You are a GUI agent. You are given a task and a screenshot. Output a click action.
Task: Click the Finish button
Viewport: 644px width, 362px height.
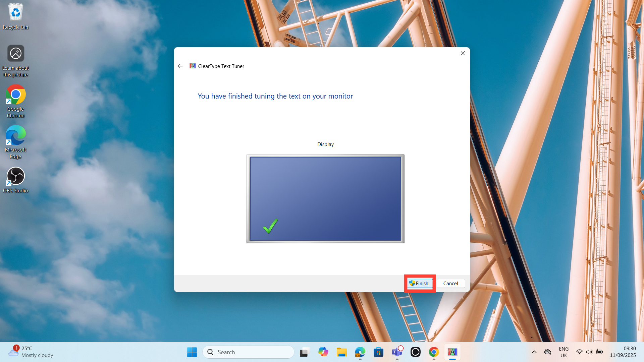coord(419,284)
